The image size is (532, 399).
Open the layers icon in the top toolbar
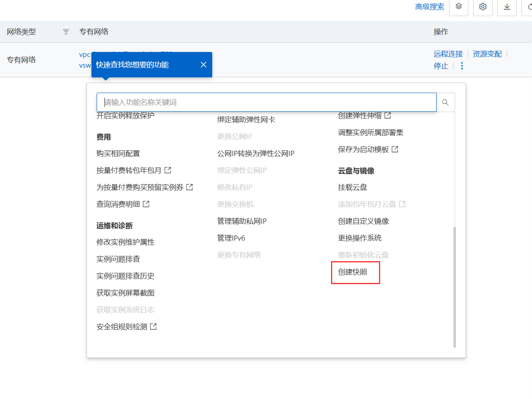[459, 7]
